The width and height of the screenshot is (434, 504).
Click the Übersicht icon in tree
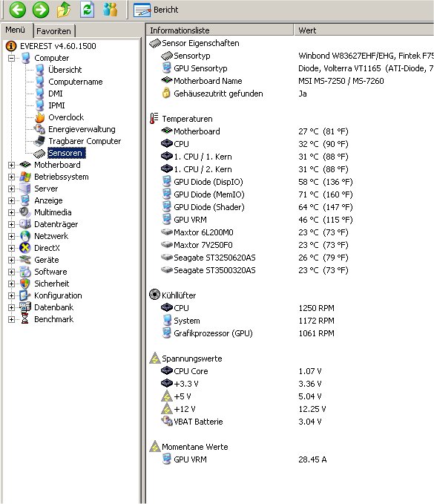[x=40, y=70]
